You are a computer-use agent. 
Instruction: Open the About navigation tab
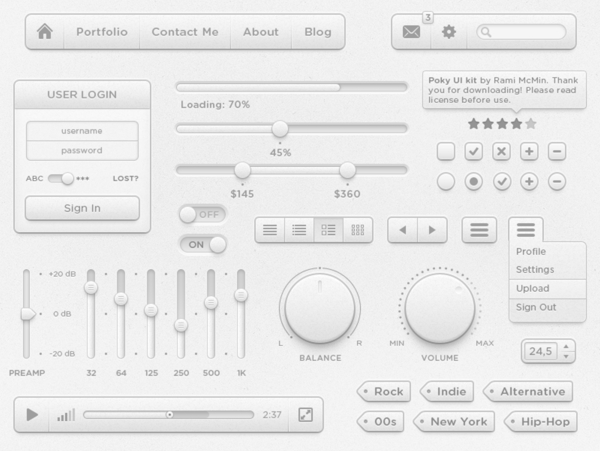click(261, 32)
